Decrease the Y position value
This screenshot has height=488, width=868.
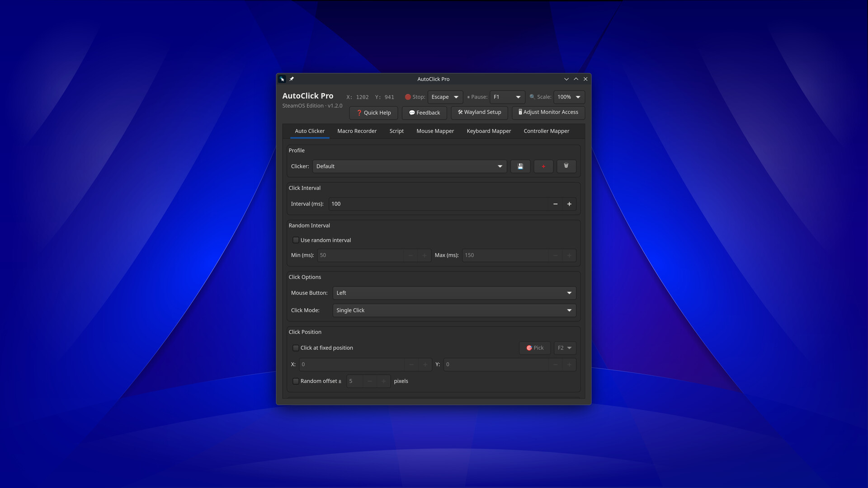pyautogui.click(x=555, y=365)
